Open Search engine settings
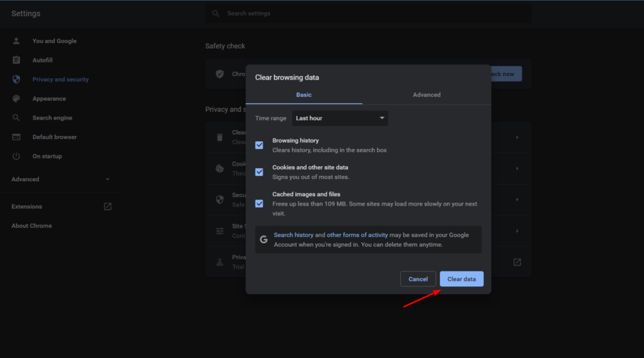644x358 pixels. (x=52, y=118)
